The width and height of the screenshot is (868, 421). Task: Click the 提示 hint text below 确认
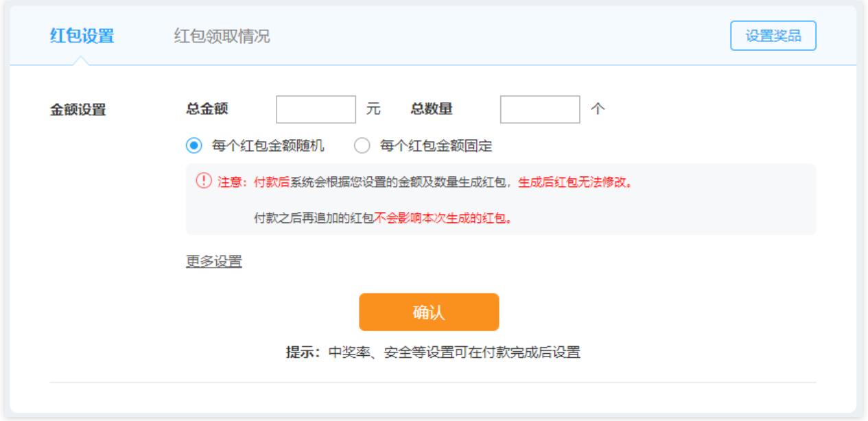coord(433,353)
